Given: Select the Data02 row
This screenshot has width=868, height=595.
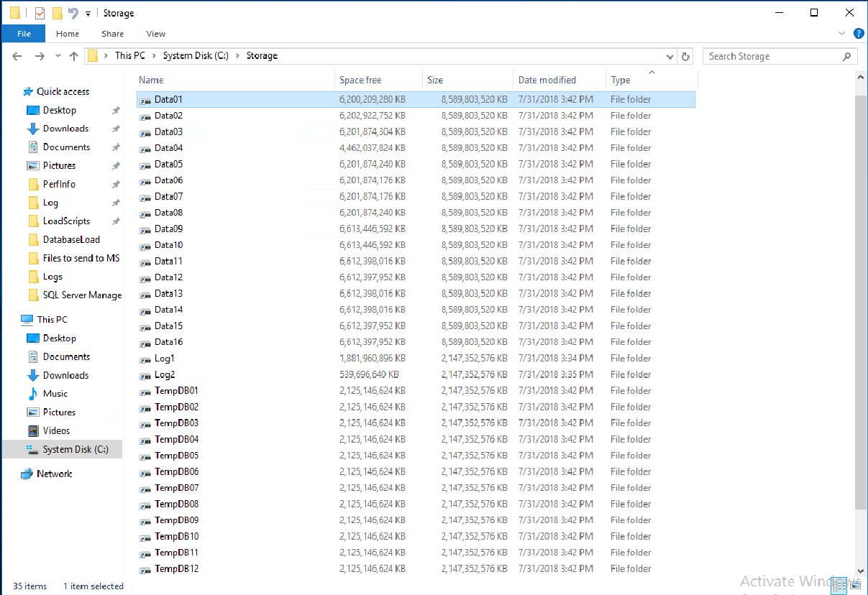Looking at the screenshot, I should [x=416, y=116].
